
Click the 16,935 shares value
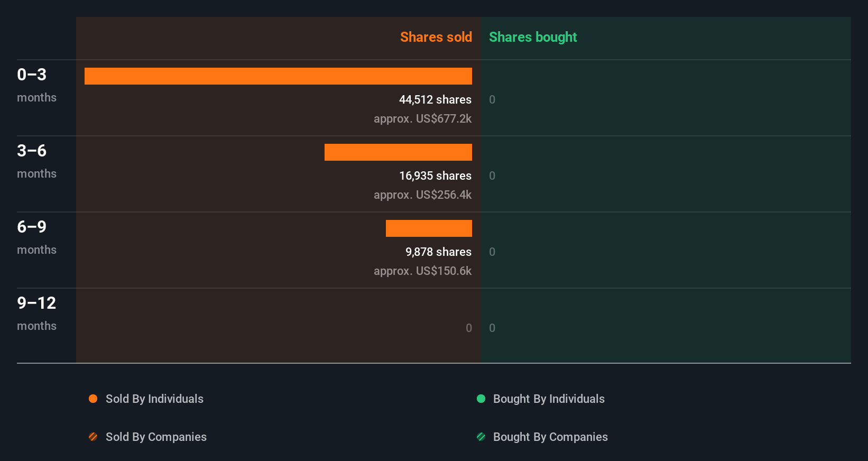(x=435, y=176)
